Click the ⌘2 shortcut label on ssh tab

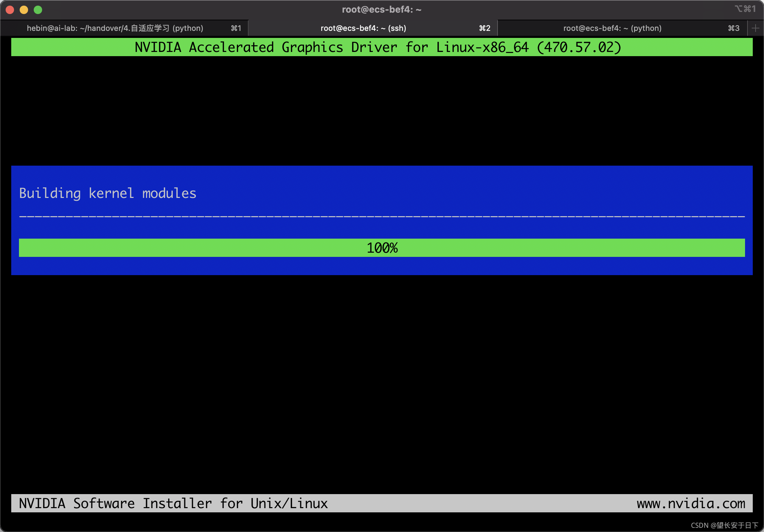485,28
